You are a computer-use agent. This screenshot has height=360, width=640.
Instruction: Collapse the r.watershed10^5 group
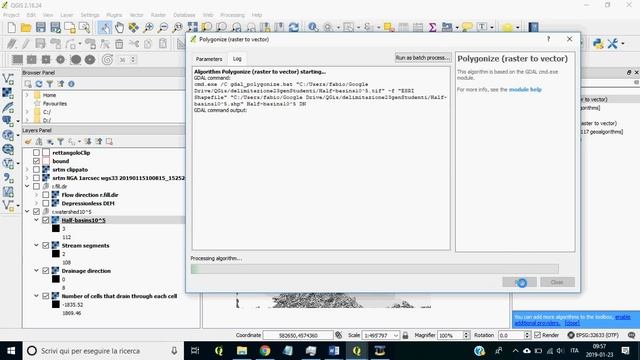click(27, 211)
